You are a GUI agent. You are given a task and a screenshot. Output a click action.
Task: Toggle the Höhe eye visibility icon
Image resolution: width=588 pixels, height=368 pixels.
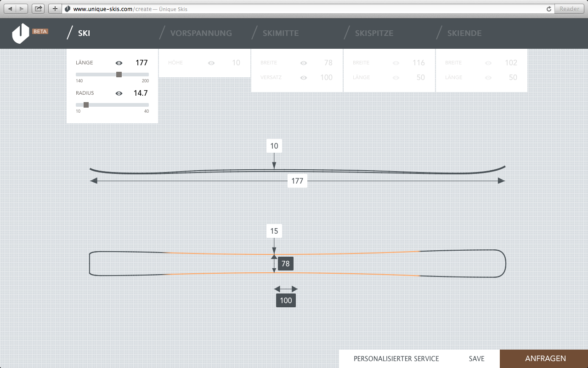[211, 63]
